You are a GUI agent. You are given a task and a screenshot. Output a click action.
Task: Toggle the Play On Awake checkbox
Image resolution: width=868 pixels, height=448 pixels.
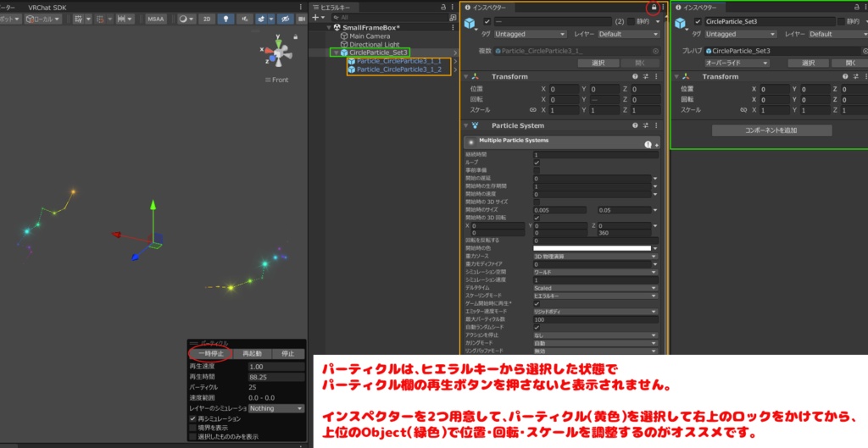point(537,304)
